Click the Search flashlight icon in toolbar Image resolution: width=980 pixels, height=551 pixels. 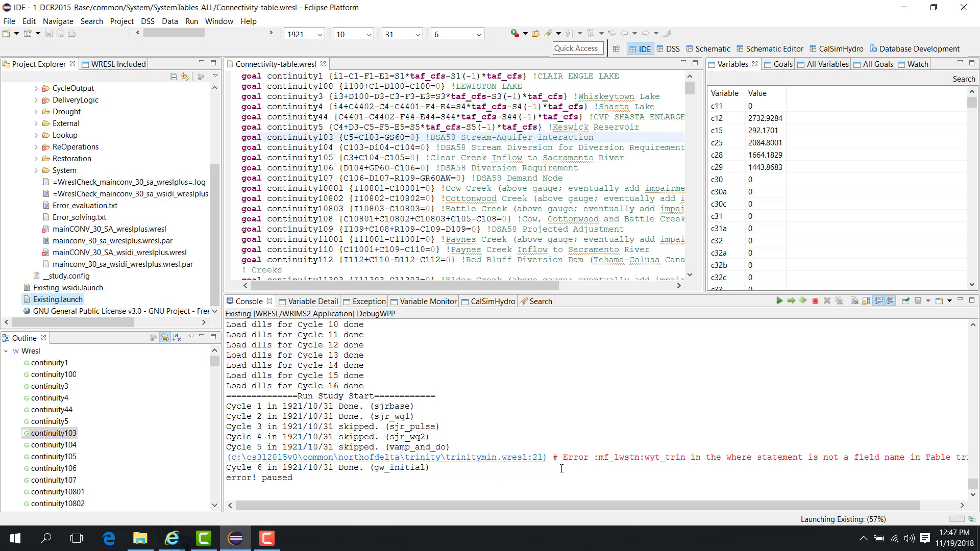click(x=548, y=33)
